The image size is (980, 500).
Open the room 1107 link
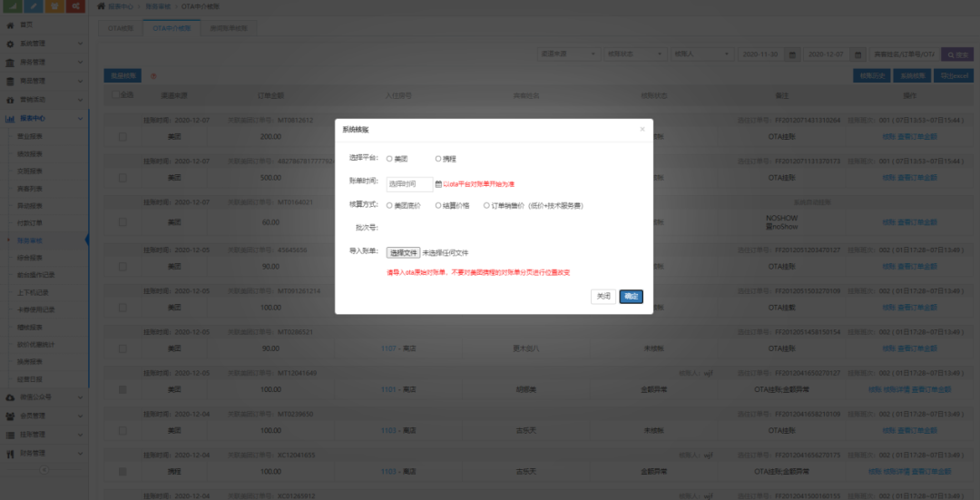pyautogui.click(x=388, y=348)
